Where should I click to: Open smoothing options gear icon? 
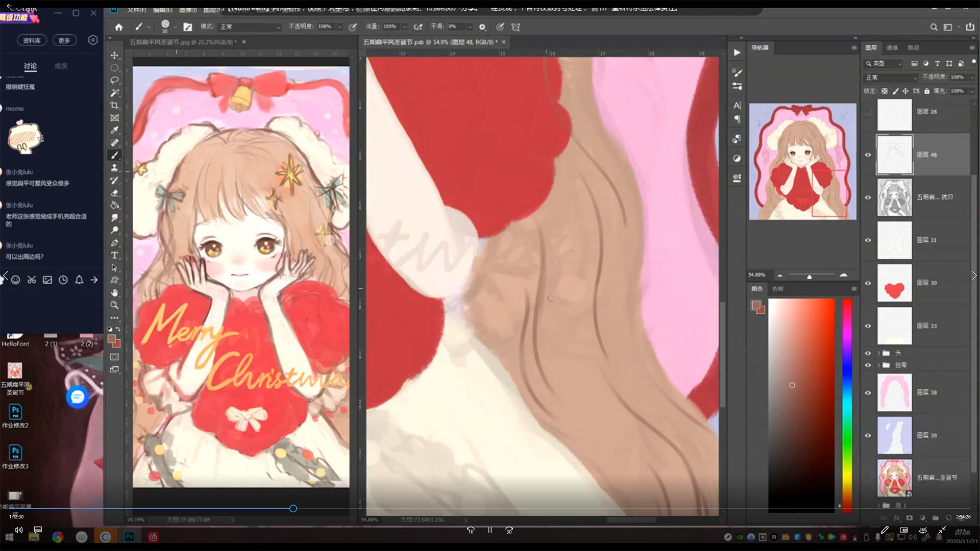(x=482, y=27)
